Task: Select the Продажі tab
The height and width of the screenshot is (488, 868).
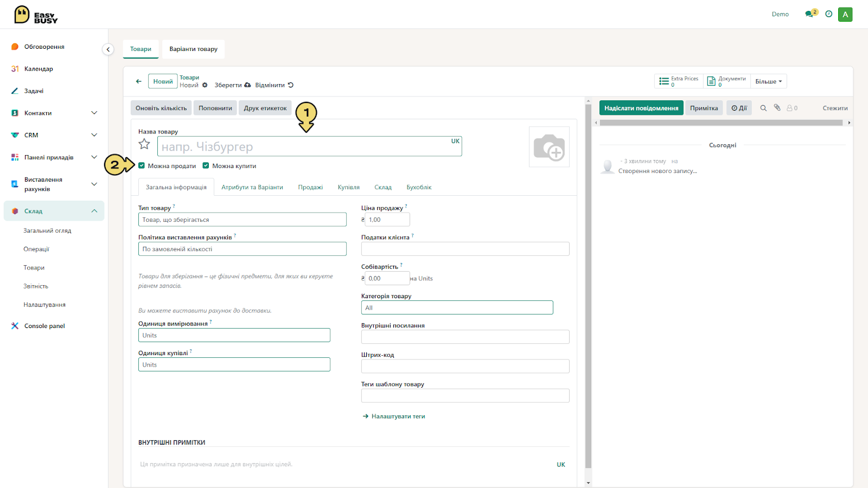Action: [x=310, y=187]
